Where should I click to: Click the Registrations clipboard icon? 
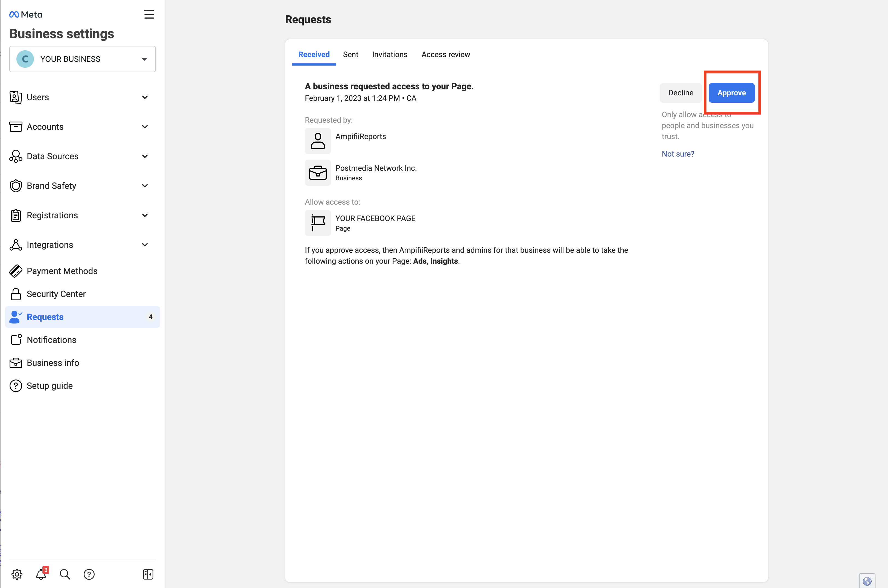click(16, 215)
